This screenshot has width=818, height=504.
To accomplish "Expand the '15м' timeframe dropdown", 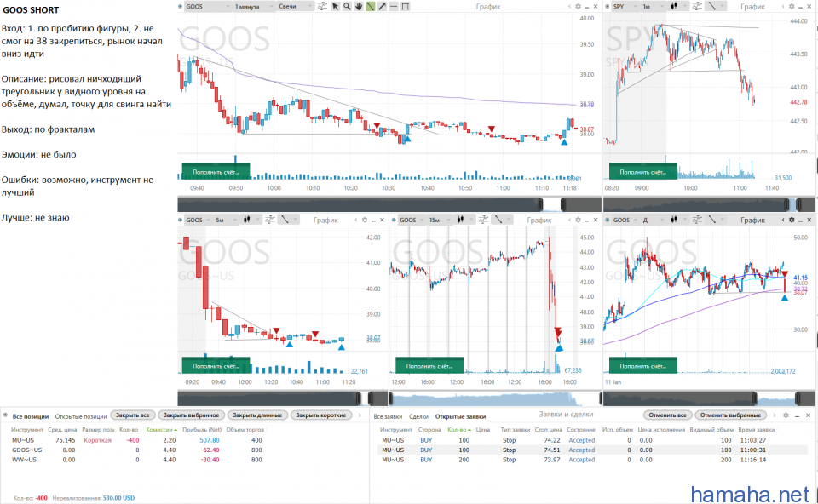I will 441,220.
